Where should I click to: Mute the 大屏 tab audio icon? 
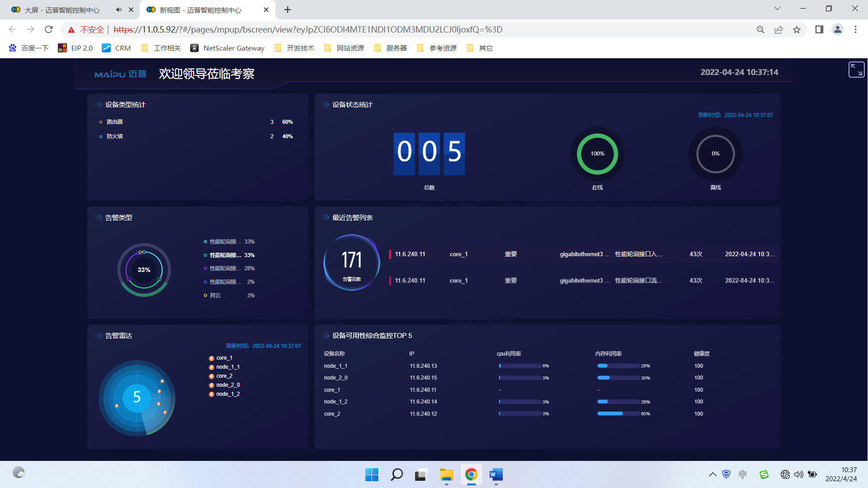(118, 9)
